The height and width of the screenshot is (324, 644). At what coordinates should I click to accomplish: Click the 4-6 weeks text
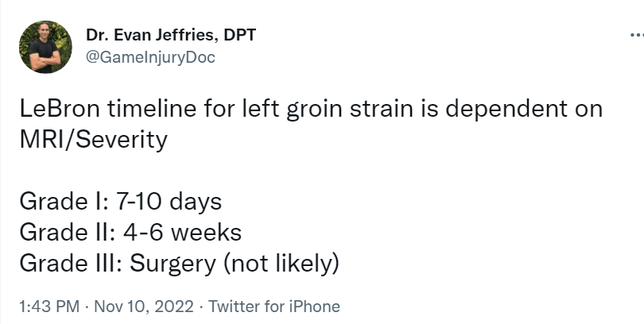(x=182, y=232)
